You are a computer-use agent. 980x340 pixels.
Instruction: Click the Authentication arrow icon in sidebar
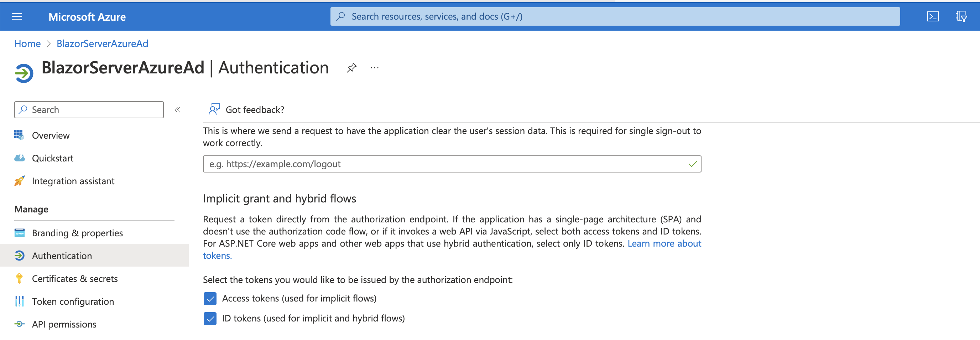coord(19,255)
